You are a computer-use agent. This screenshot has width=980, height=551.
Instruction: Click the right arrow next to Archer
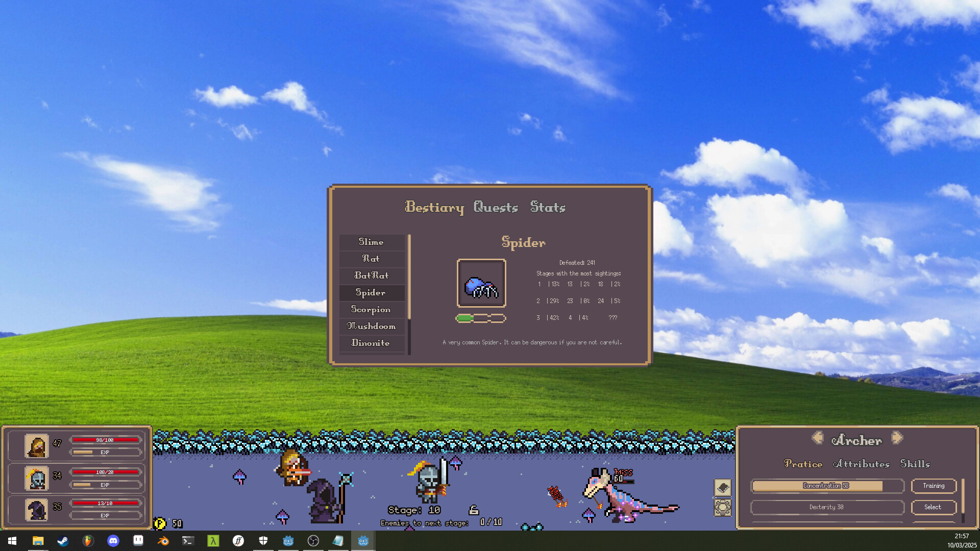click(x=897, y=438)
